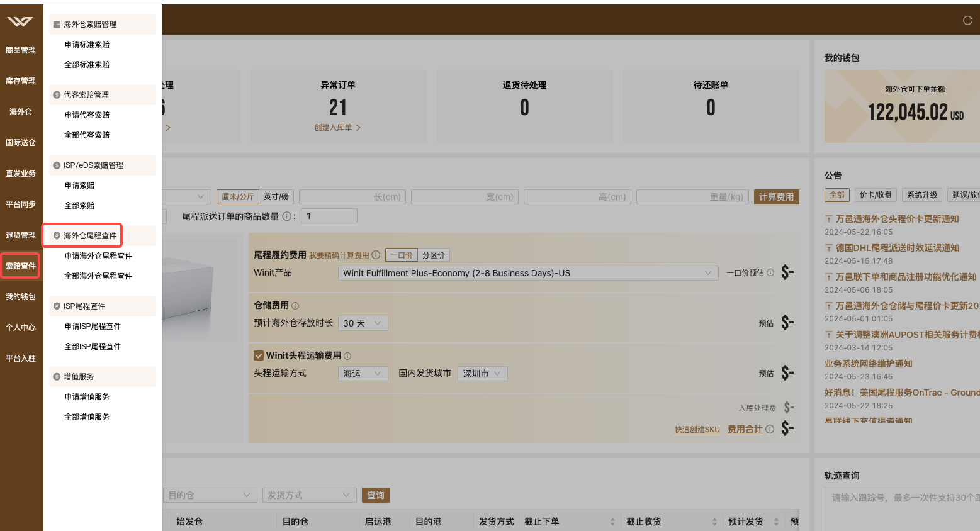Open the 发货方式 dropdown filter
Image resolution: width=980 pixels, height=531 pixels.
(309, 495)
